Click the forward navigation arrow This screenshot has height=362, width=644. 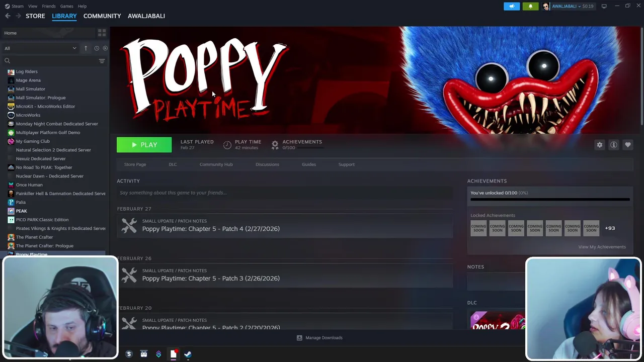19,16
